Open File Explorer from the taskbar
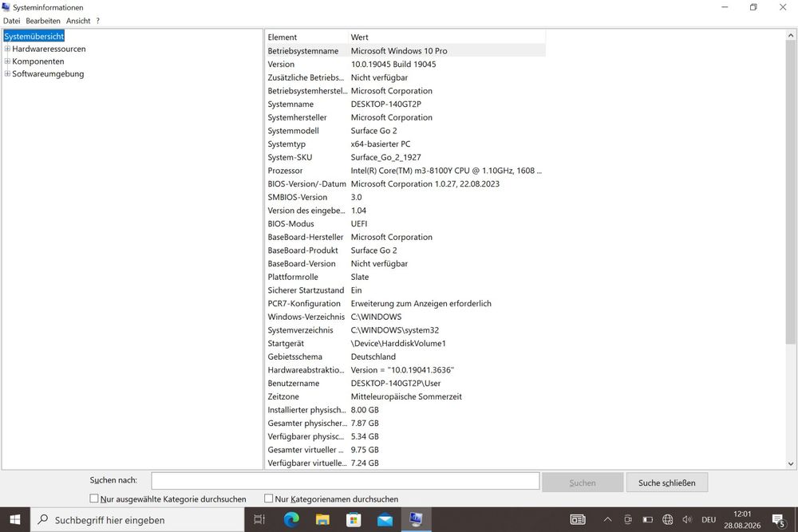The height and width of the screenshot is (532, 798). (322, 519)
